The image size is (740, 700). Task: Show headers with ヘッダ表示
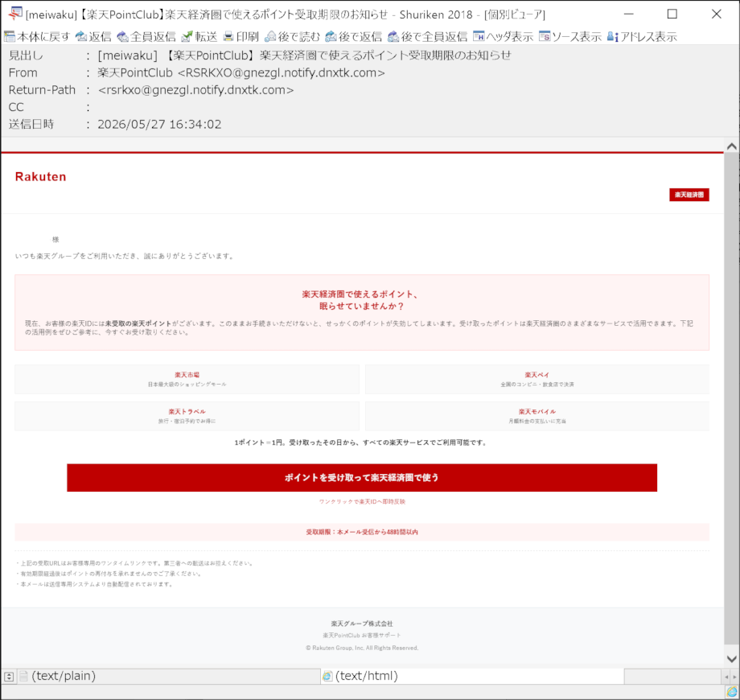[503, 36]
